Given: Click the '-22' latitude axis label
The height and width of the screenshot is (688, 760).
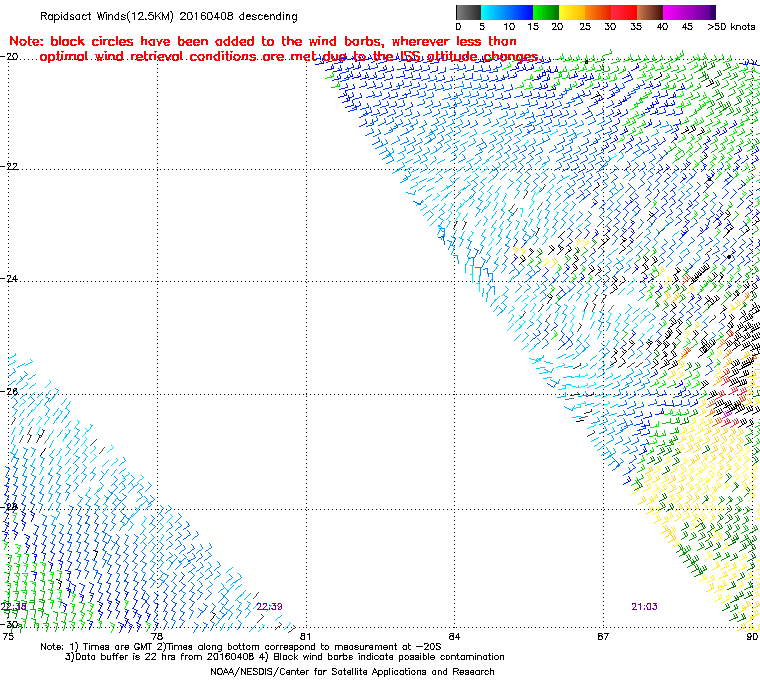Looking at the screenshot, I should [10, 166].
